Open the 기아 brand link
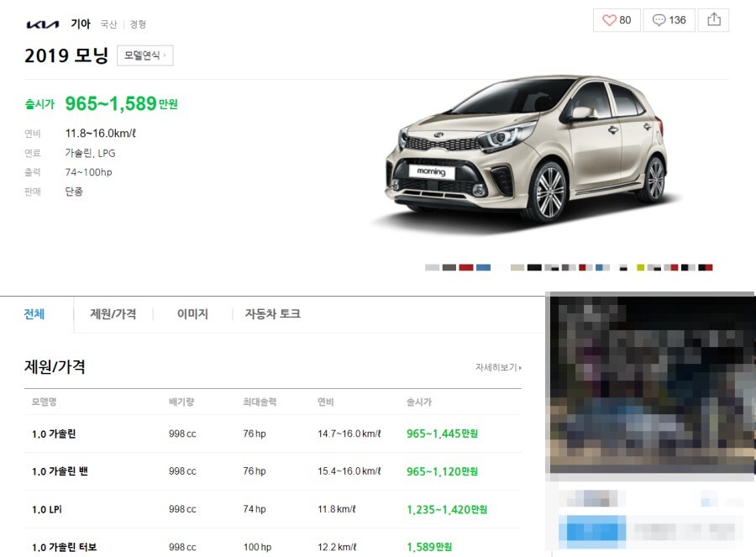This screenshot has width=756, height=557. pos(81,24)
